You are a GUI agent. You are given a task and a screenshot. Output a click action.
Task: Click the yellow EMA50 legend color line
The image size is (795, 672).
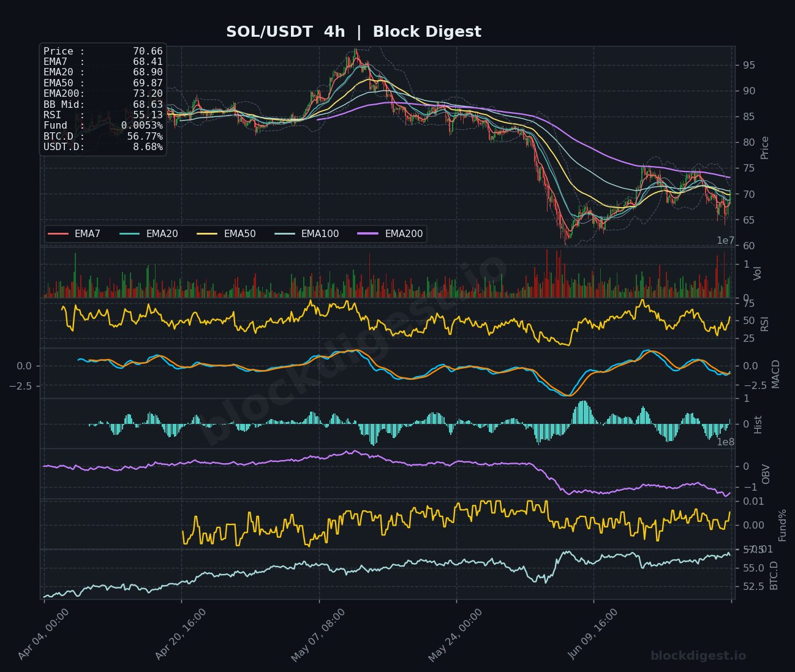(207, 234)
